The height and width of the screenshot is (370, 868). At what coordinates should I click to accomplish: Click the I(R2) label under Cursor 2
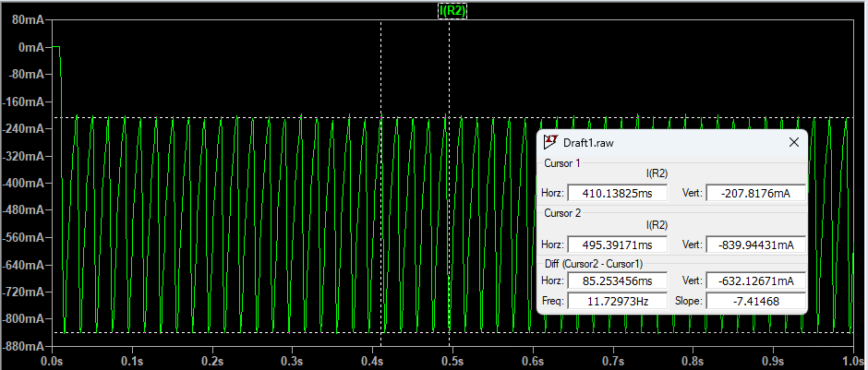point(657,225)
